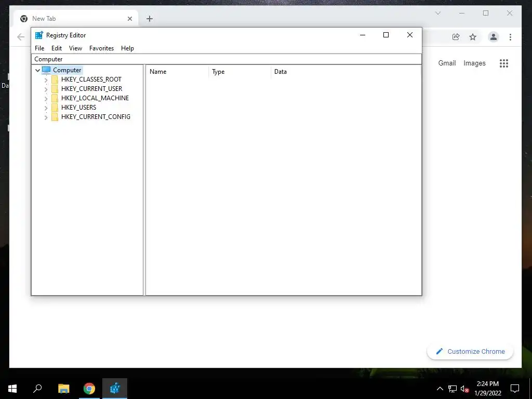532x399 pixels.
Task: Open the Google apps grid
Action: (x=504, y=63)
